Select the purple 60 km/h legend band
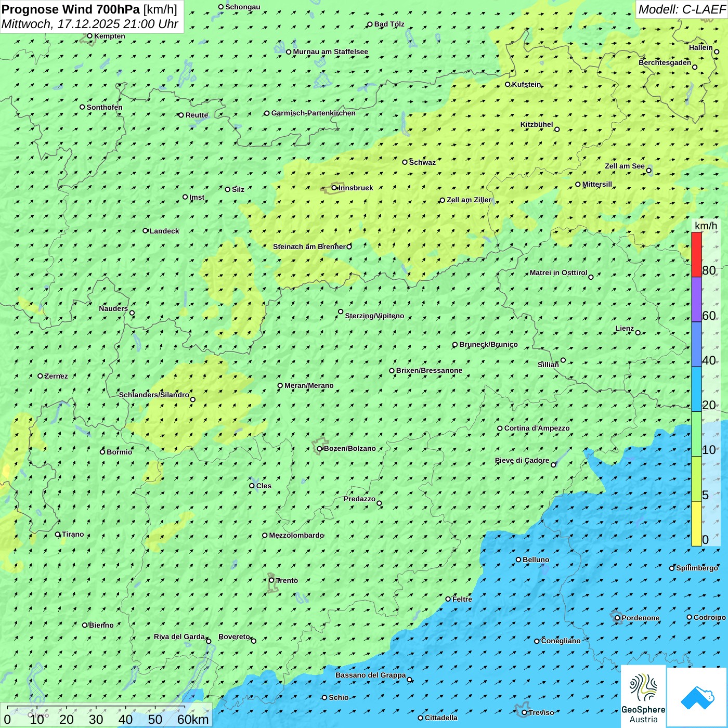The height and width of the screenshot is (728, 728). tap(696, 299)
